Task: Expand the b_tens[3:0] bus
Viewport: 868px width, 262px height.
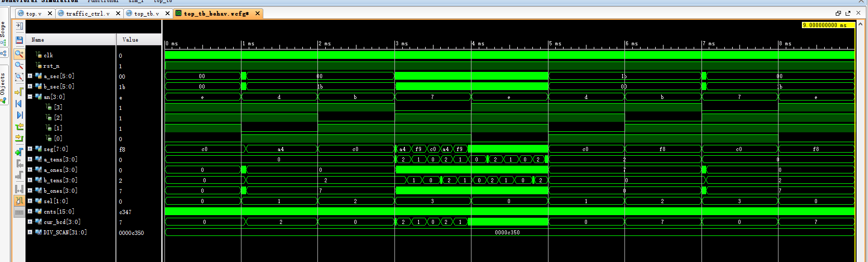Action: [x=30, y=180]
